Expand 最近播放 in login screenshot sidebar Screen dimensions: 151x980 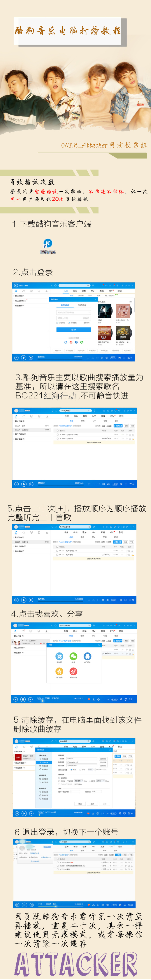pyautogui.click(x=19, y=306)
